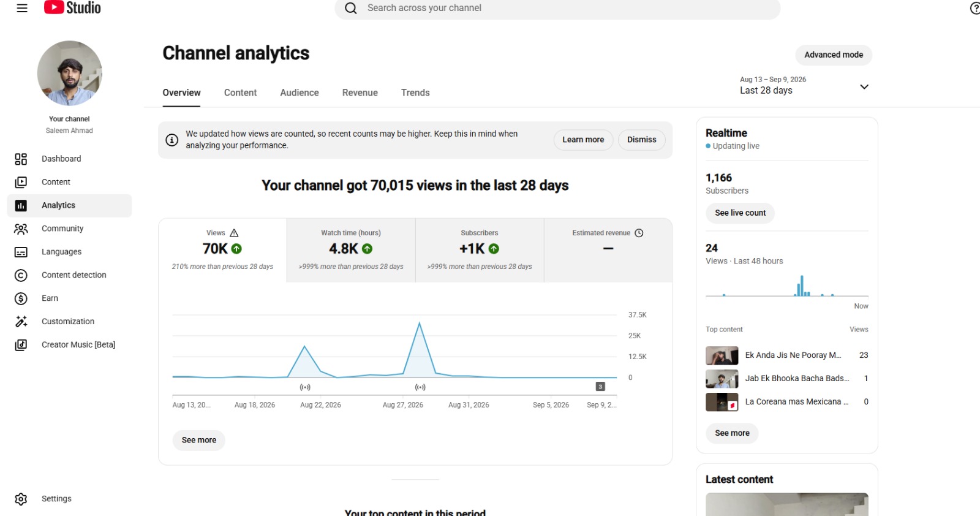Image resolution: width=980 pixels, height=516 pixels.
Task: Click the info icon in the notice banner
Action: (x=172, y=140)
